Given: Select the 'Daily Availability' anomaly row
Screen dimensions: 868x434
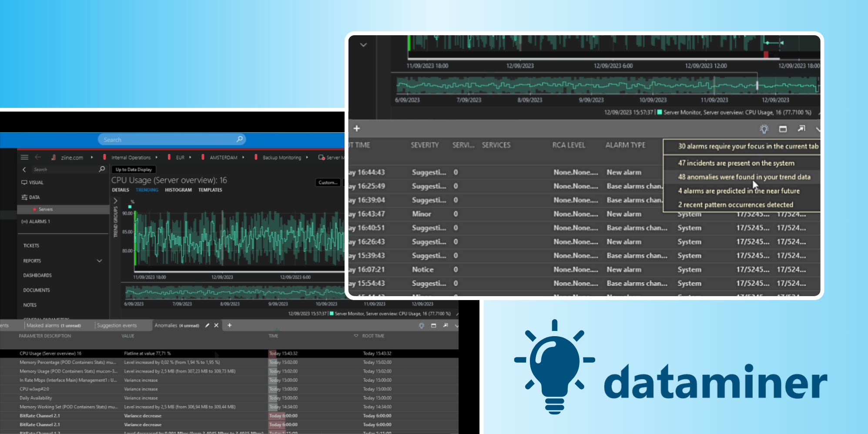Looking at the screenshot, I should click(229, 398).
